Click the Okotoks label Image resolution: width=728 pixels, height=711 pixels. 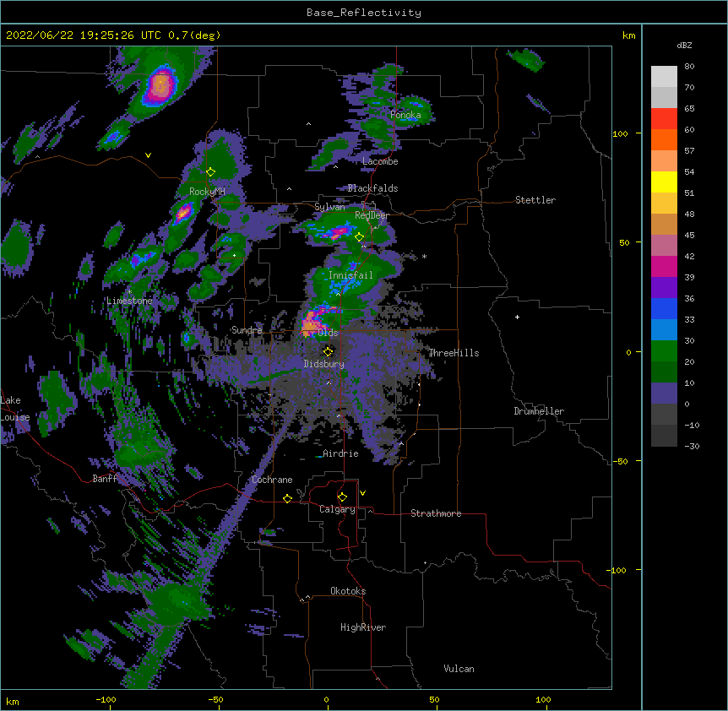pyautogui.click(x=348, y=591)
